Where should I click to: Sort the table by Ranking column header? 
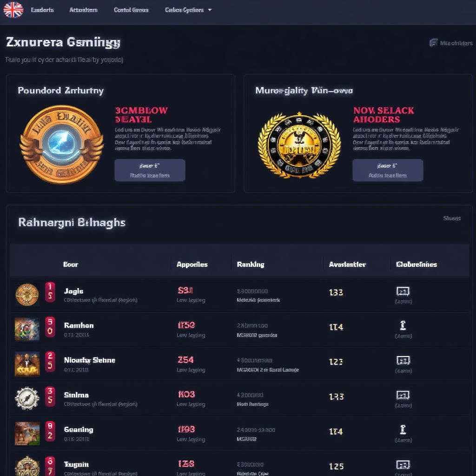click(x=251, y=264)
